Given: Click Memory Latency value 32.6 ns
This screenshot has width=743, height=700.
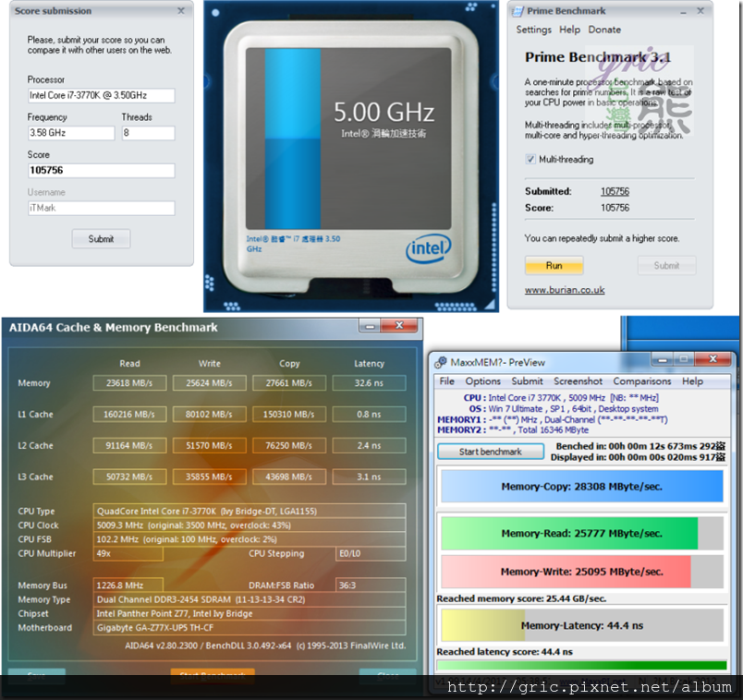Looking at the screenshot, I should point(369,382).
